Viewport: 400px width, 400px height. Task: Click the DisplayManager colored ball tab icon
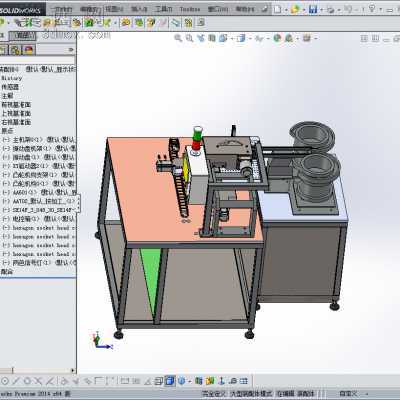(29, 50)
